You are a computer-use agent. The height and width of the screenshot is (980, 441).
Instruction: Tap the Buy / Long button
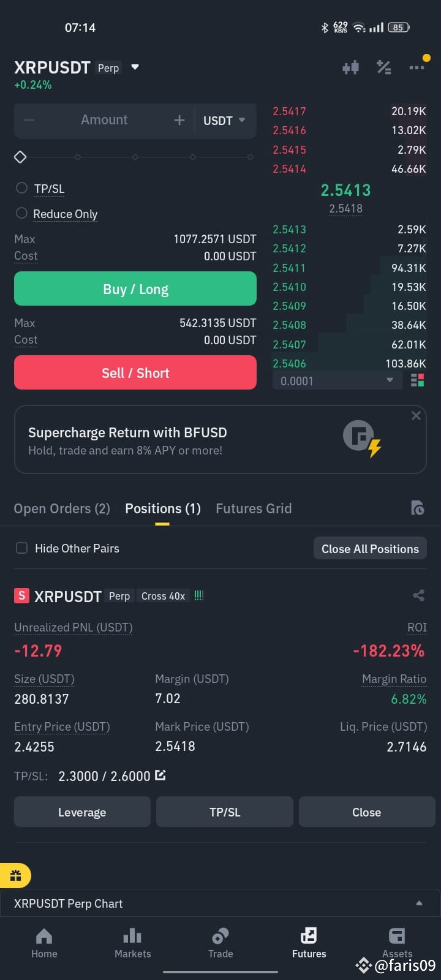(135, 288)
